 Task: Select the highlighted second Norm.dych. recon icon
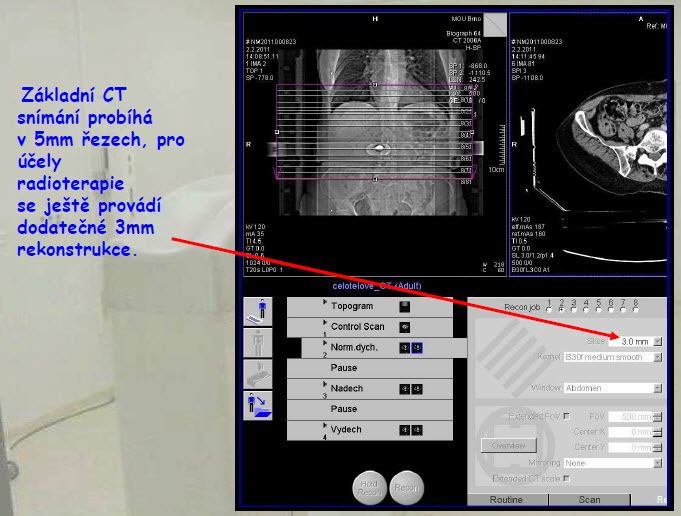[x=418, y=348]
